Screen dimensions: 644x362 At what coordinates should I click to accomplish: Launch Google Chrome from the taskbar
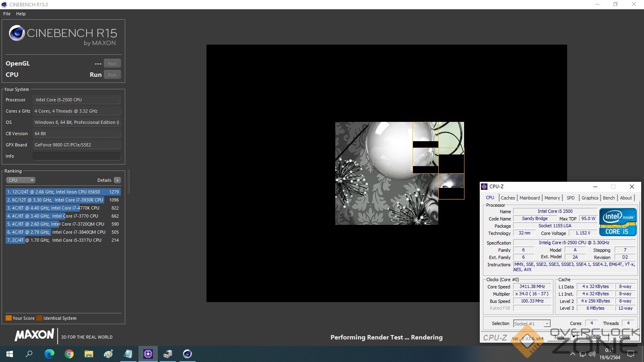[x=69, y=354]
